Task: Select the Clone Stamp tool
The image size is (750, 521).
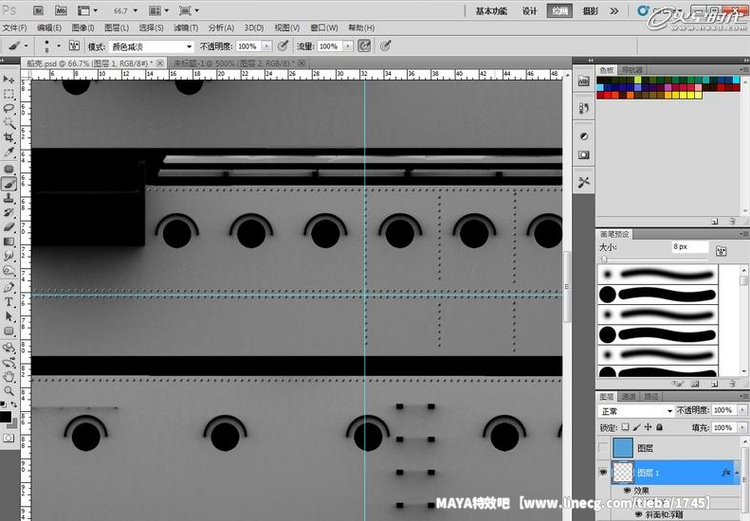Action: (x=9, y=198)
